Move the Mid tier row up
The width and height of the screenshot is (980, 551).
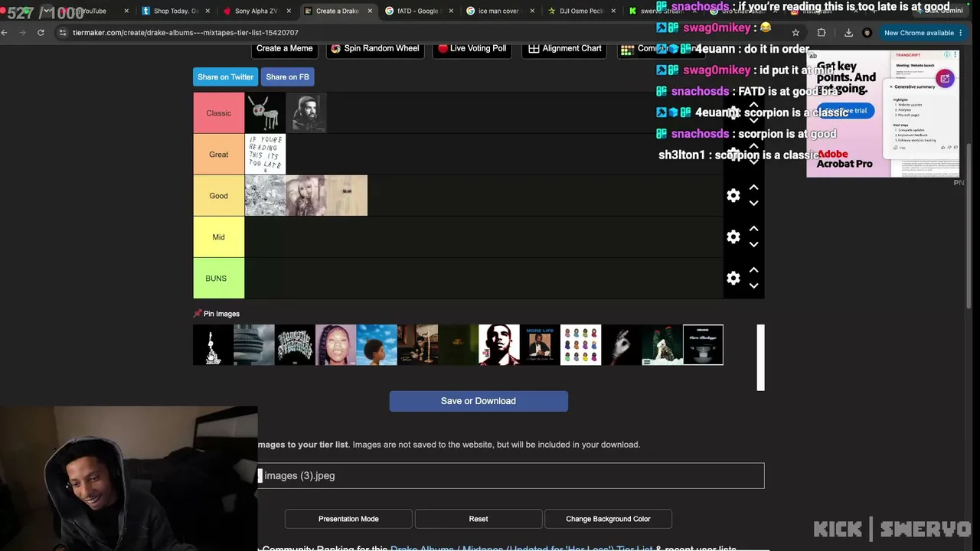754,229
